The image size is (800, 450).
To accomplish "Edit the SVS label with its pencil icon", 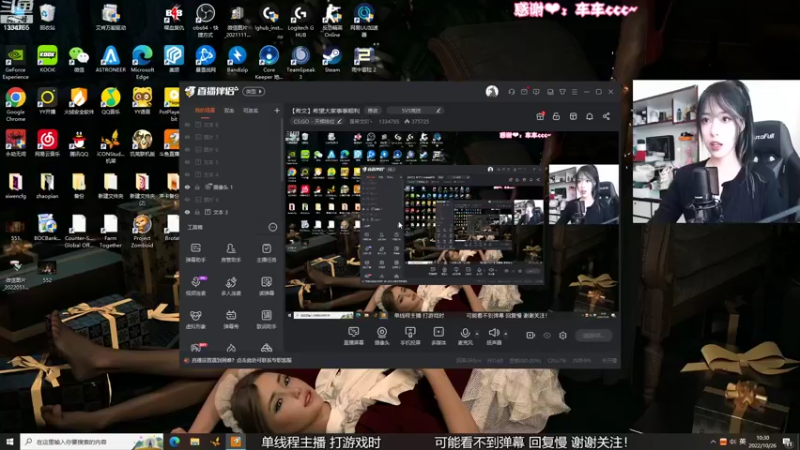I will 438,110.
